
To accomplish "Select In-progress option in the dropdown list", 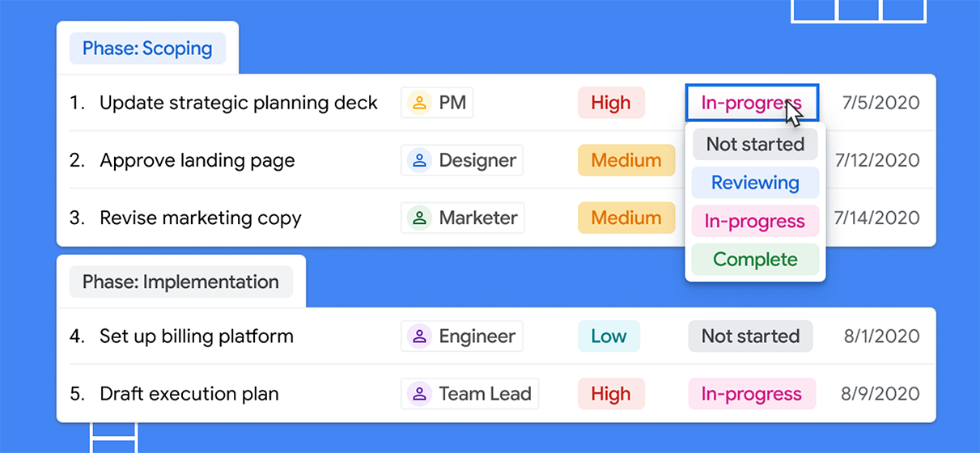I will point(755,221).
